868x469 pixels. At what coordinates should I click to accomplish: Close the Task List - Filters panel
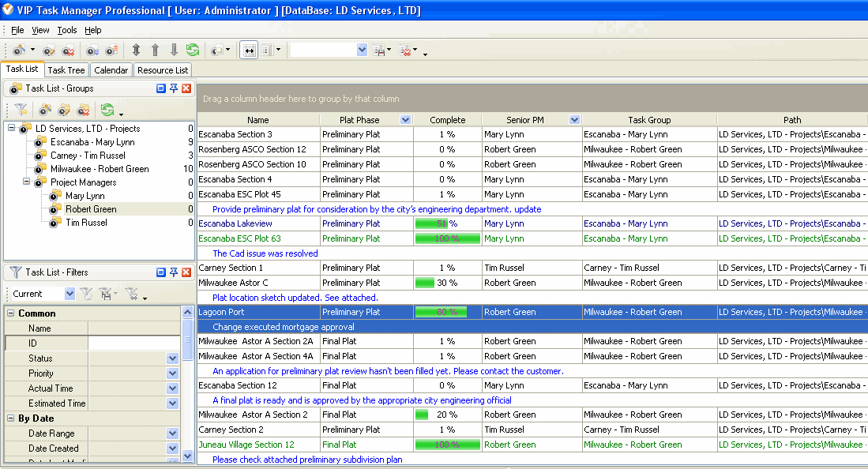(x=186, y=272)
